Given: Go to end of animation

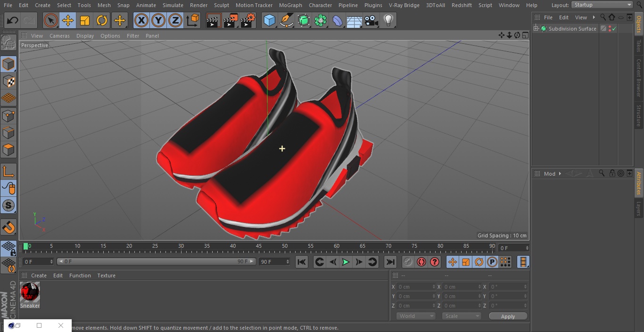Looking at the screenshot, I should (x=390, y=262).
